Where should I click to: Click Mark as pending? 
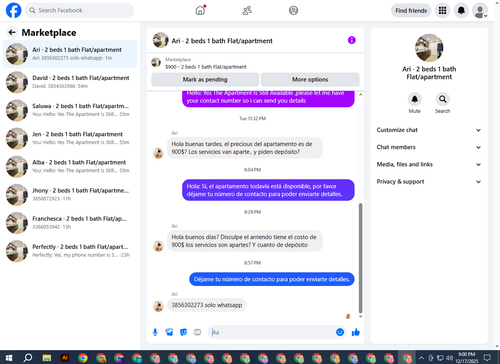[x=205, y=80]
